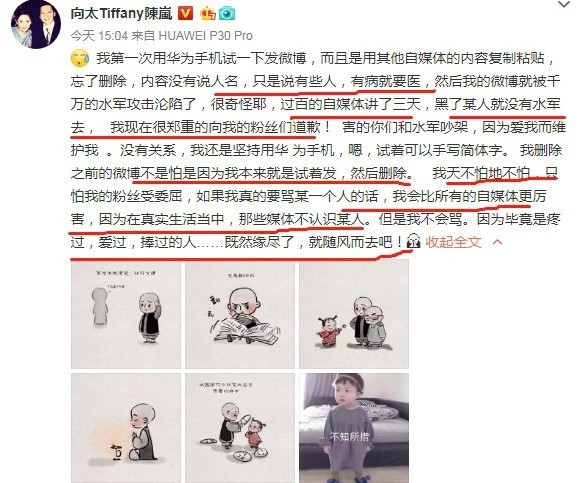Click the upward arrow beside 收起全文
This screenshot has width=578, height=483.
tap(497, 242)
